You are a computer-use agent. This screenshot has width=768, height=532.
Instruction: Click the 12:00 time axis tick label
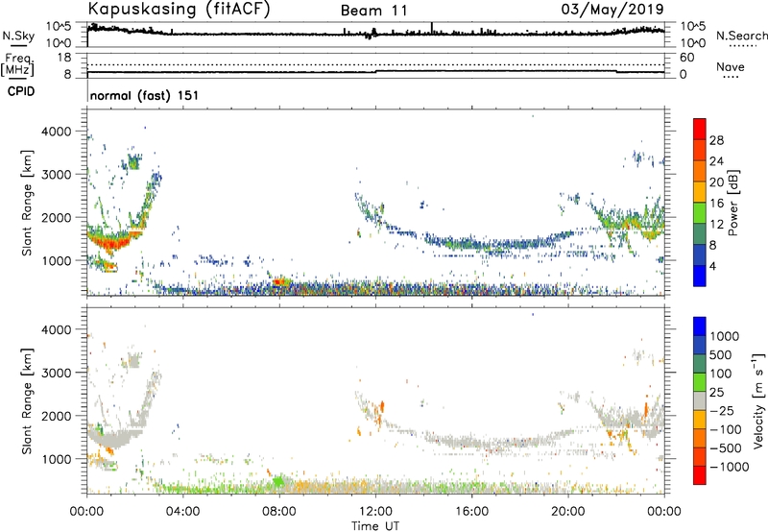pyautogui.click(x=375, y=512)
